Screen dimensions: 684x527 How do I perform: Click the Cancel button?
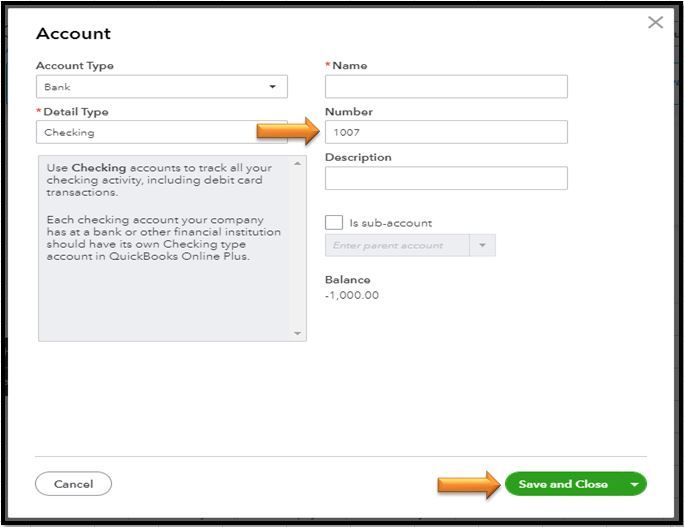tap(73, 484)
